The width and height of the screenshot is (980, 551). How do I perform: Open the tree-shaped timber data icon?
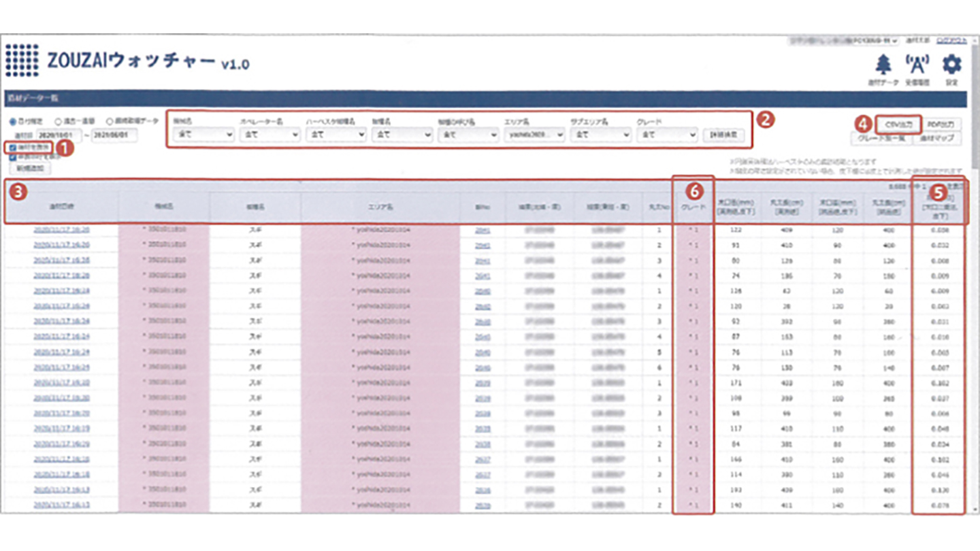tap(883, 65)
